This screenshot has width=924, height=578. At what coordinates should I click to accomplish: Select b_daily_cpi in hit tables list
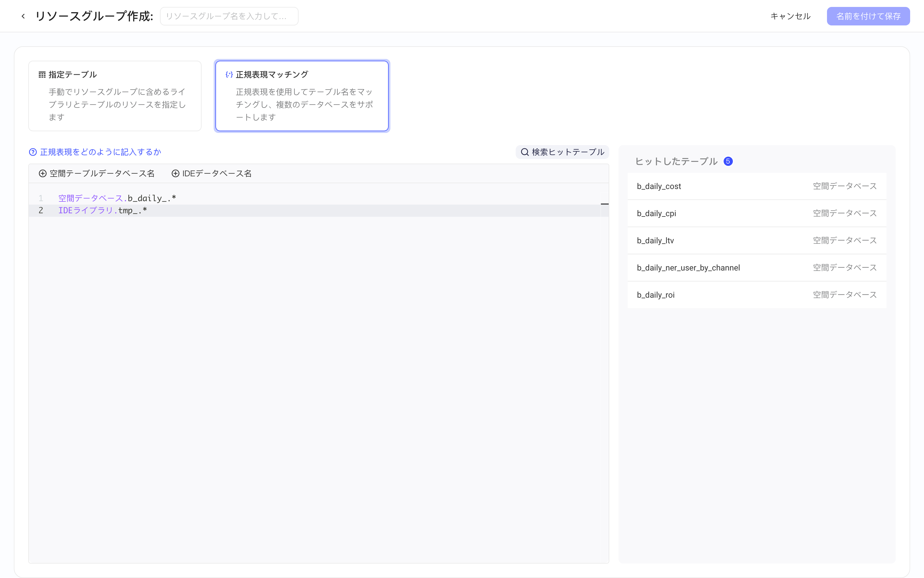pos(757,213)
